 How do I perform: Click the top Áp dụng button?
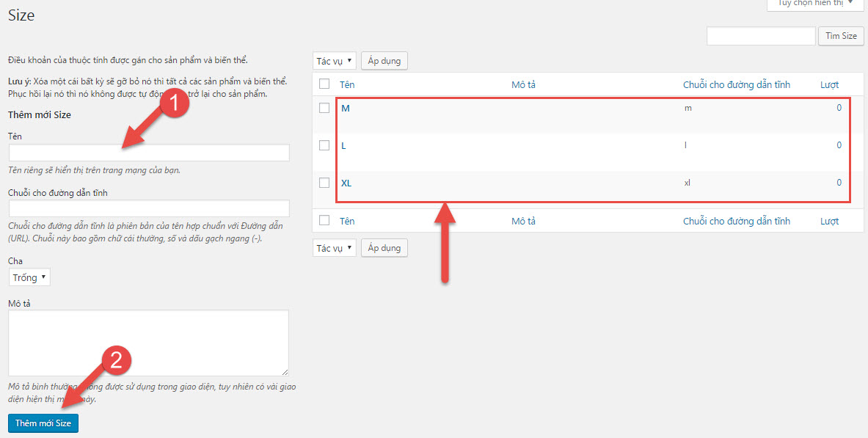384,61
